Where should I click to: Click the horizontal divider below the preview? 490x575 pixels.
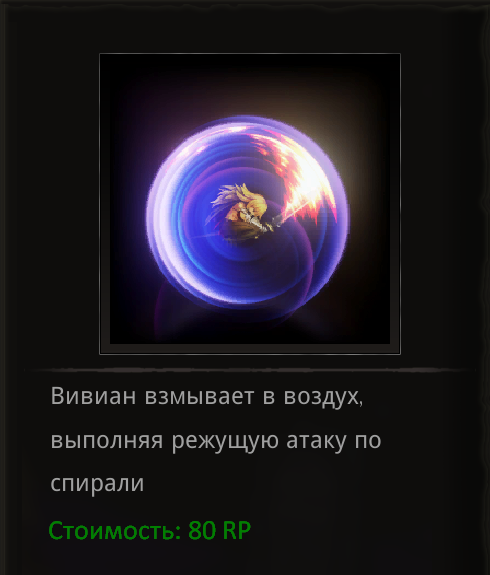click(249, 370)
